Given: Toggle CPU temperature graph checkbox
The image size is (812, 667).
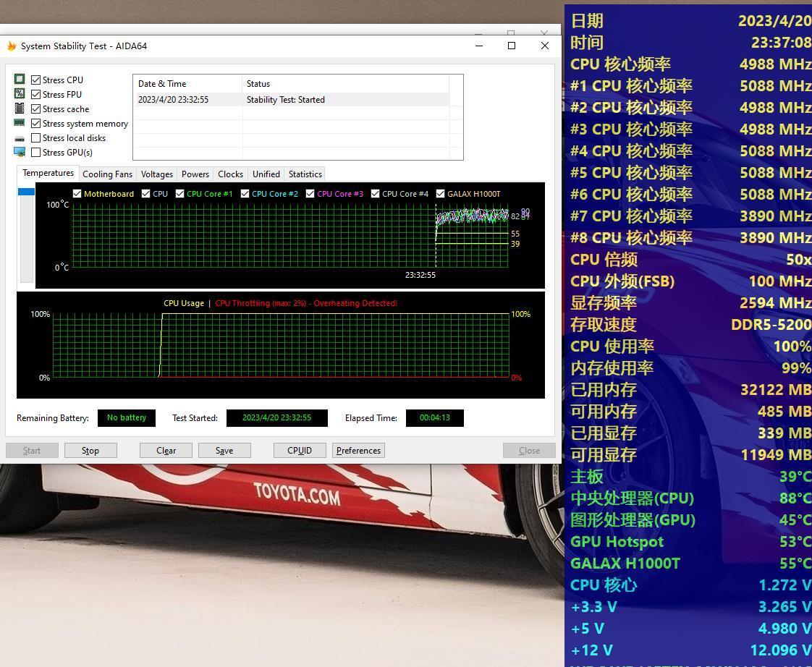Looking at the screenshot, I should (x=146, y=194).
